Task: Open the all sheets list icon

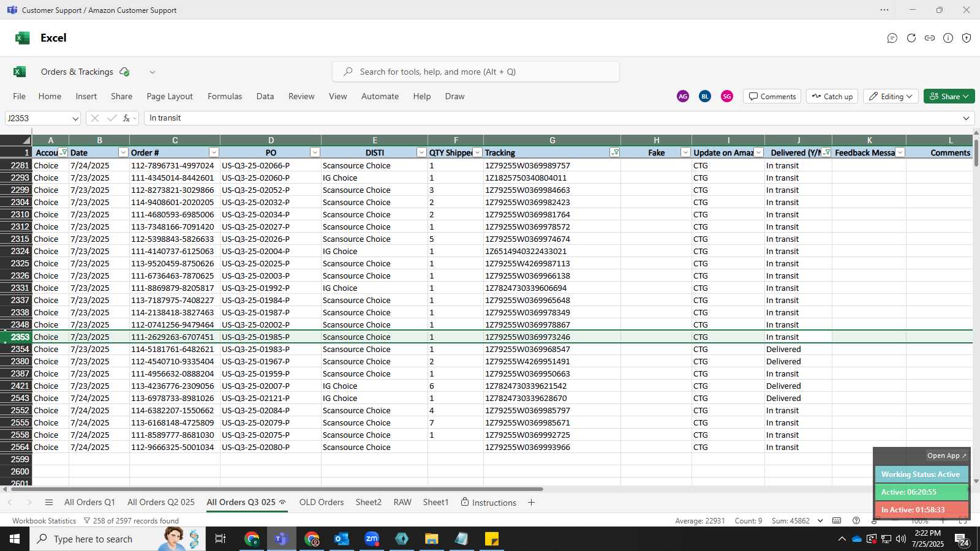Action: 49,502
